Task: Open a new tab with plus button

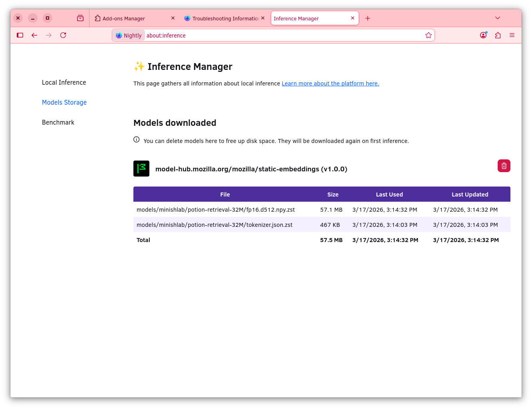Action: 367,18
